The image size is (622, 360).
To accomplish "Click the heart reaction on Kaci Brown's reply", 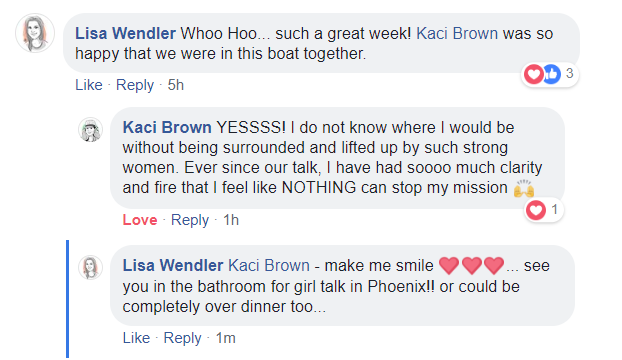I will point(536,209).
